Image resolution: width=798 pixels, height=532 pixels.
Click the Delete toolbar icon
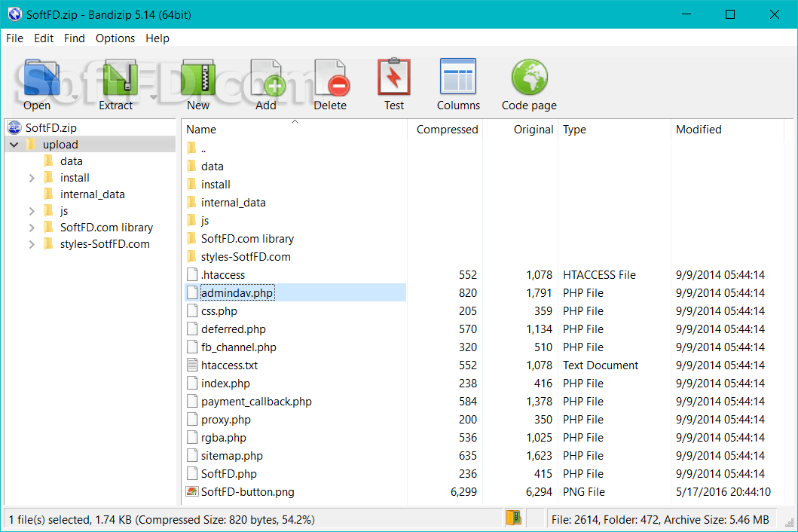[331, 78]
